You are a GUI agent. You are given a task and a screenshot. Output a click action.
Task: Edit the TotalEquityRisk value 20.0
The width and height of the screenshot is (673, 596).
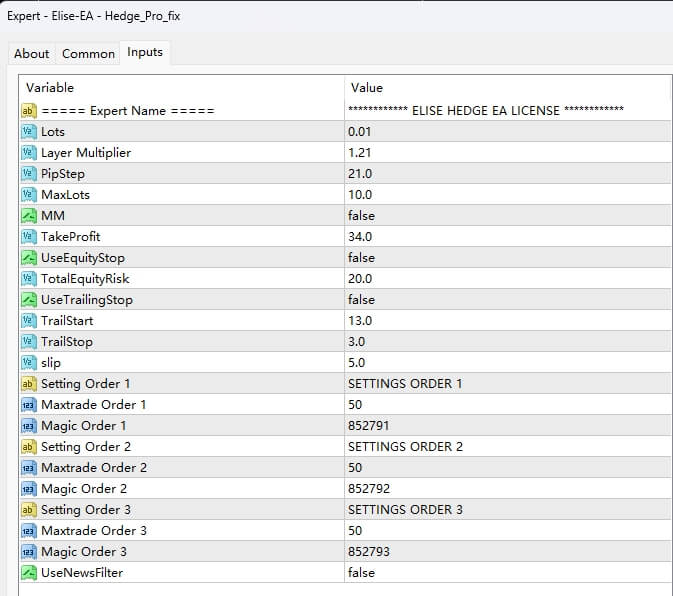point(508,279)
